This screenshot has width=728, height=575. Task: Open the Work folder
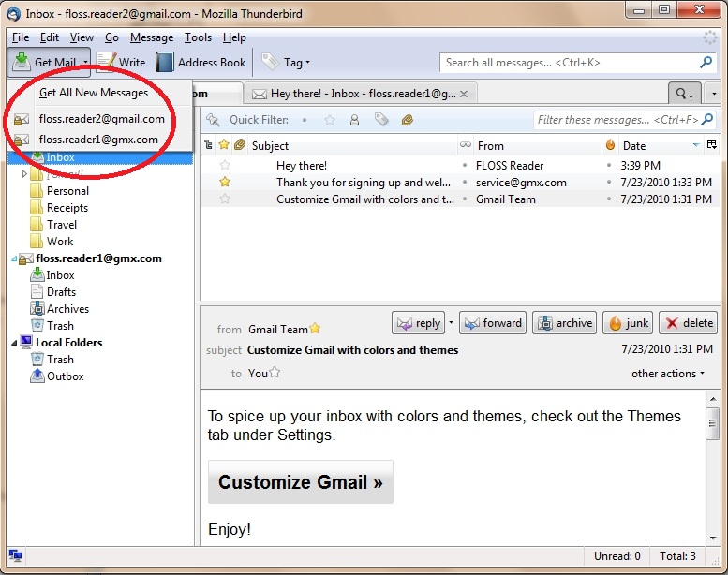point(52,242)
